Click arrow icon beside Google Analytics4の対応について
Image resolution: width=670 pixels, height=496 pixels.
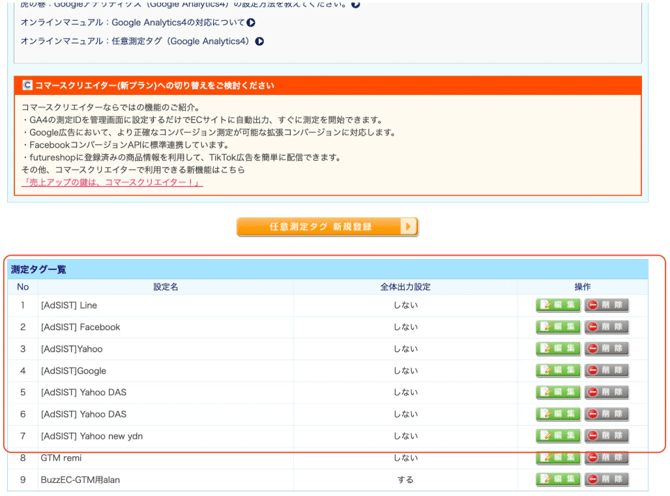[251, 23]
